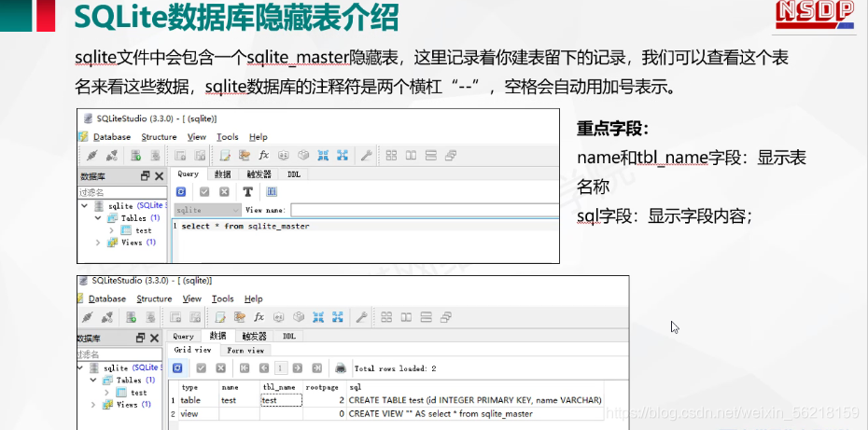
Task: Click Connect to database icon in upper window
Action: click(92, 156)
